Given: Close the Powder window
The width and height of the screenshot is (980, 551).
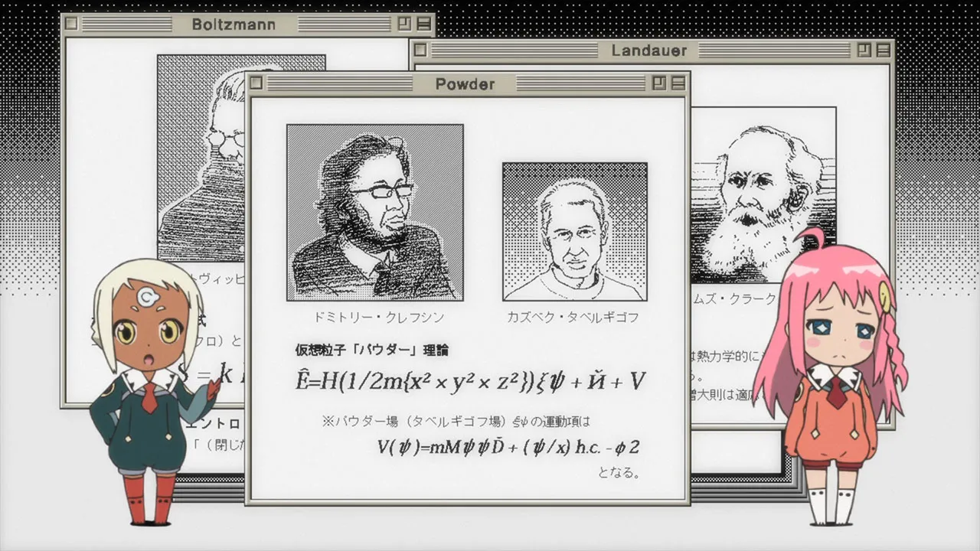Looking at the screenshot, I should tap(256, 83).
